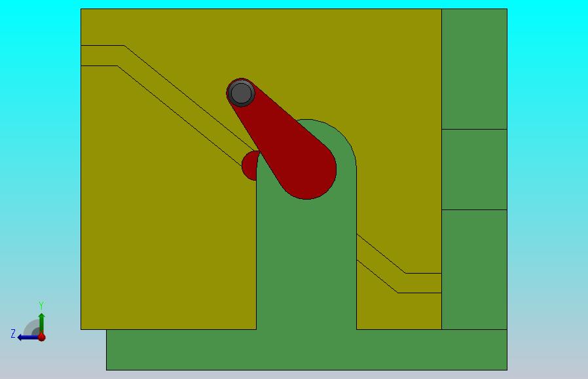The width and height of the screenshot is (588, 379).
Task: Pick the bottom green panel on the right
Action: coord(474,270)
